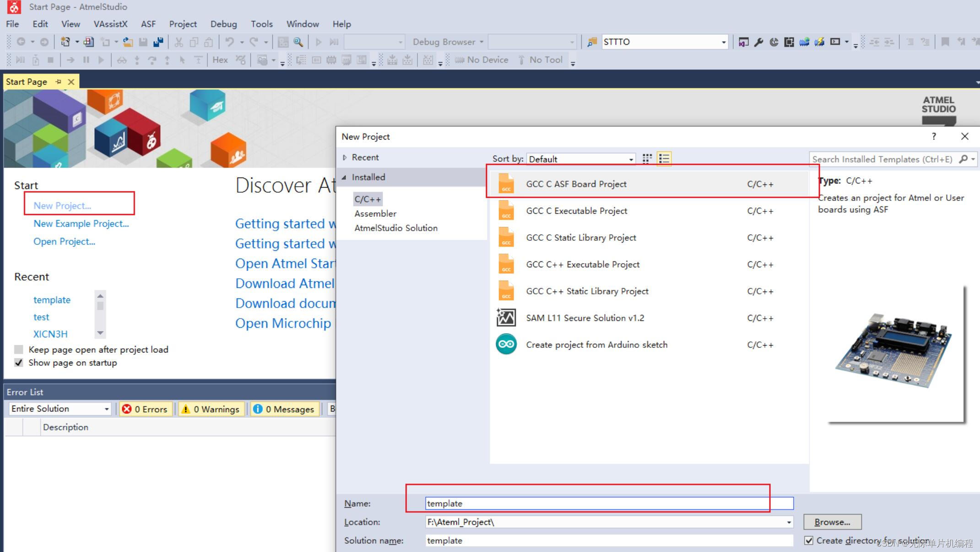Click the Browse... button
This screenshot has width=980, height=552.
832,522
